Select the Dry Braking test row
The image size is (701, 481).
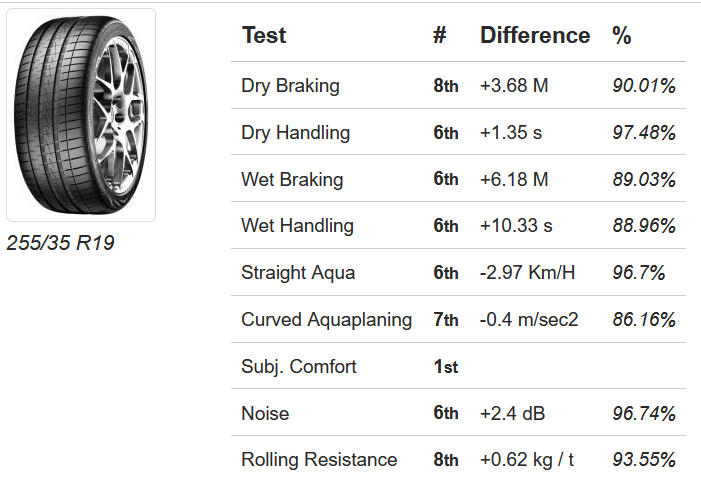(290, 86)
